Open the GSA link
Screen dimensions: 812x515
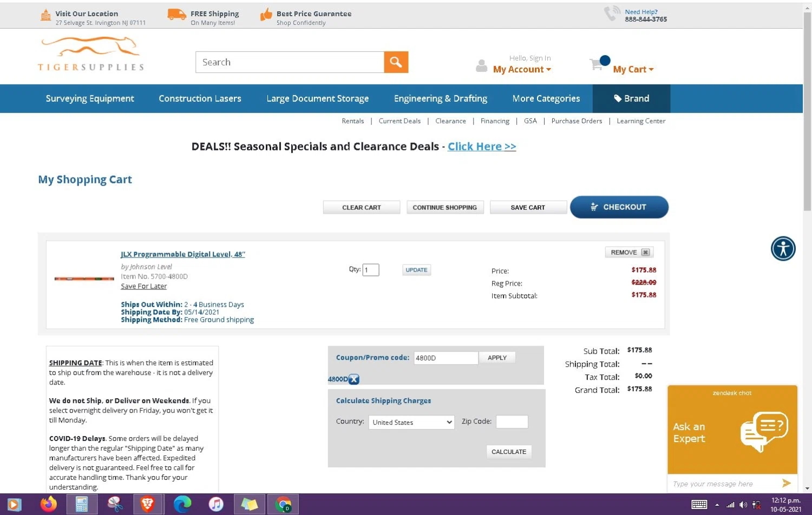coord(531,121)
